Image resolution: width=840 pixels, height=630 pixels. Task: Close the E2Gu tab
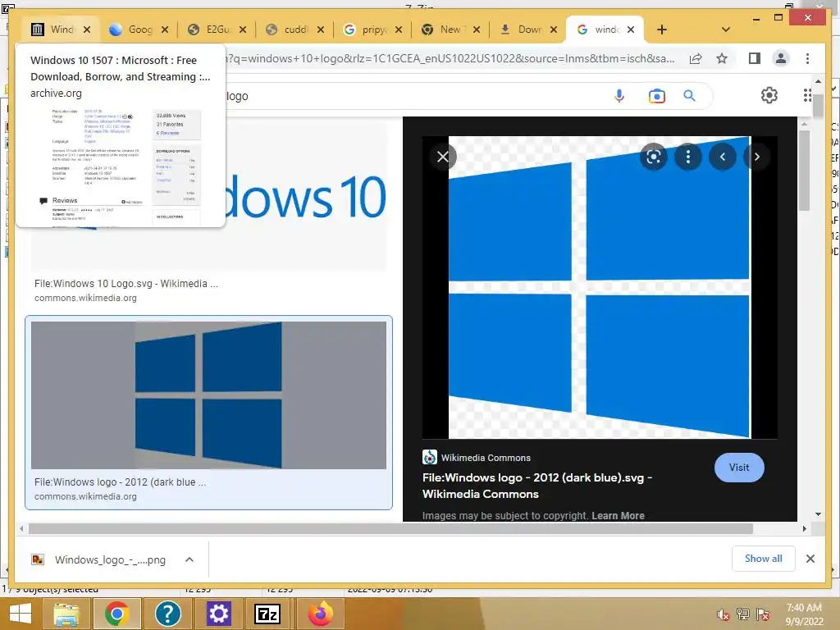(x=243, y=30)
